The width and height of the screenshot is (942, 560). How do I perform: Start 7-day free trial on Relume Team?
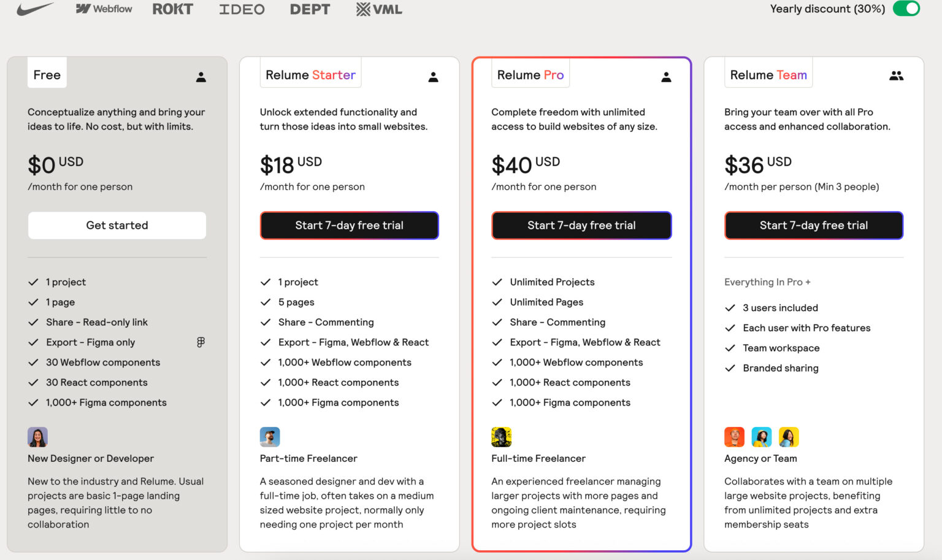(814, 225)
